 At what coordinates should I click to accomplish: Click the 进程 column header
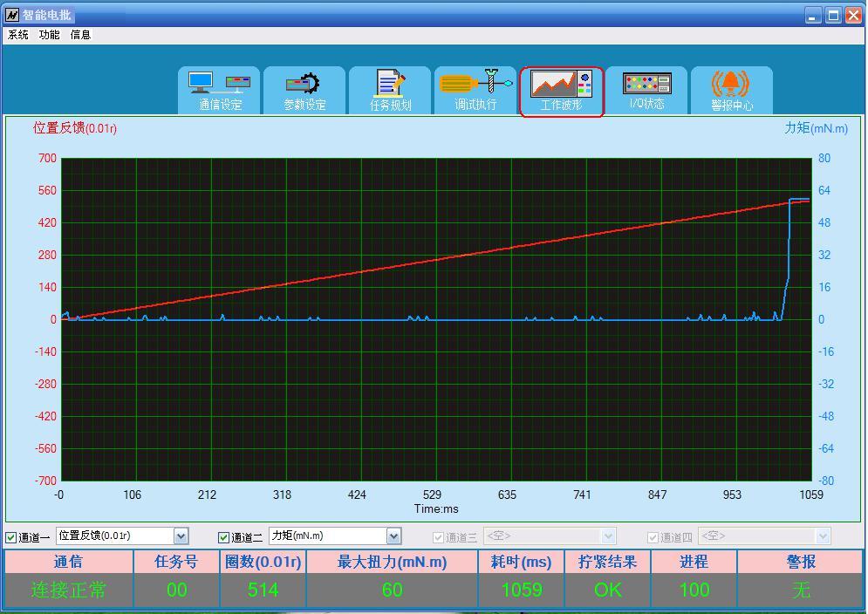694,562
